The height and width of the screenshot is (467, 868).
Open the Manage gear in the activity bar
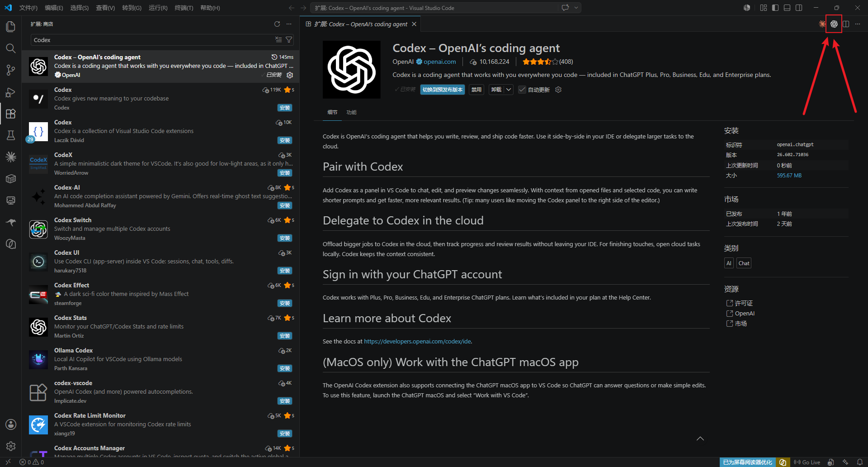click(x=11, y=446)
